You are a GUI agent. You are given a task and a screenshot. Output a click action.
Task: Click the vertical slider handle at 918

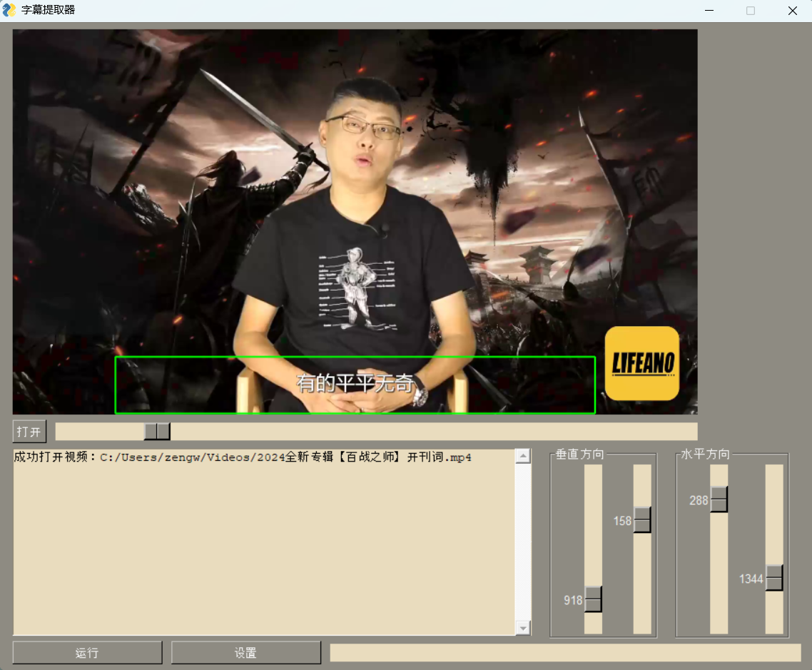click(594, 599)
